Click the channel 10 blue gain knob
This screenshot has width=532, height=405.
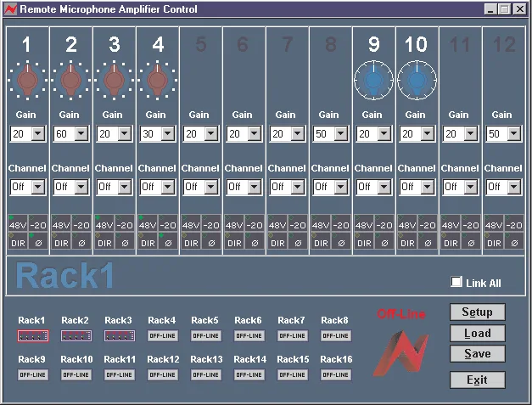click(417, 81)
